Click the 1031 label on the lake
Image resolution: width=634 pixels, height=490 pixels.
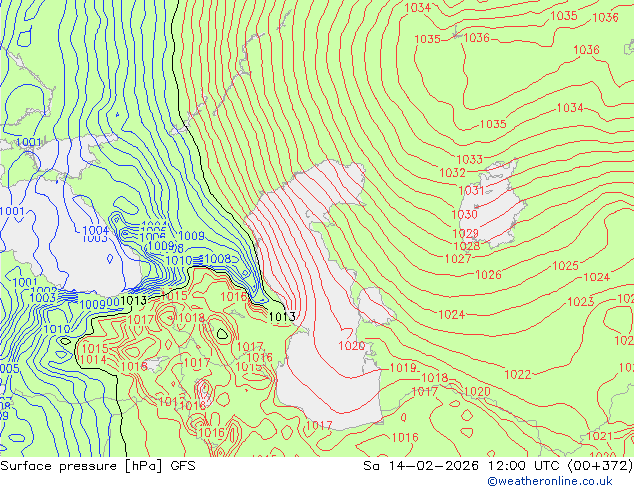(x=471, y=190)
